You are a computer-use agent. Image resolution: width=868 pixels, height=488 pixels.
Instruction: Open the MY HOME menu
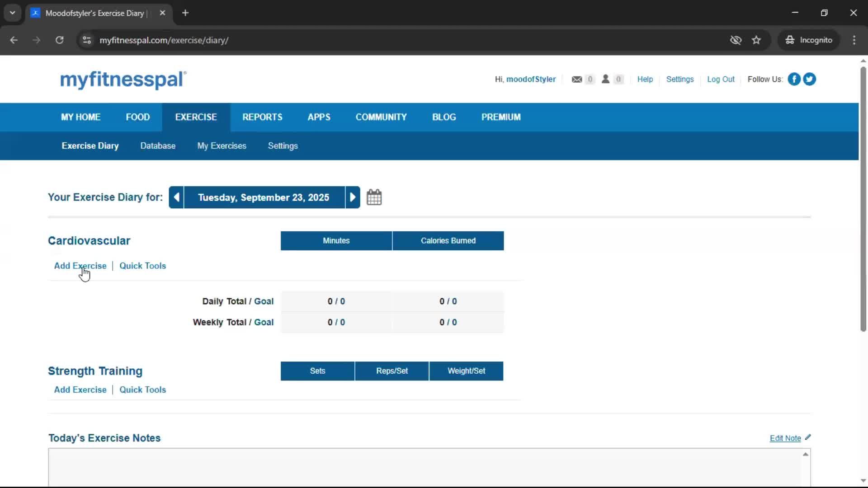pos(81,117)
